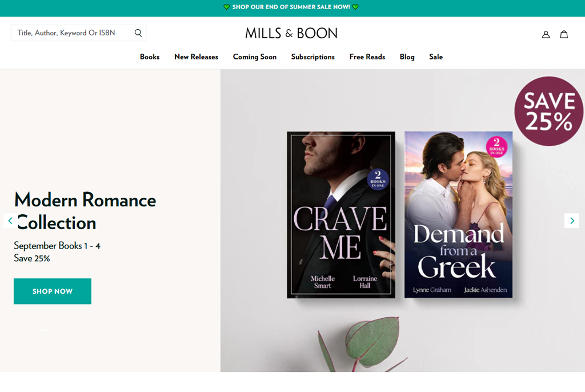Advance to next carousel slide arrow

[x=571, y=221]
